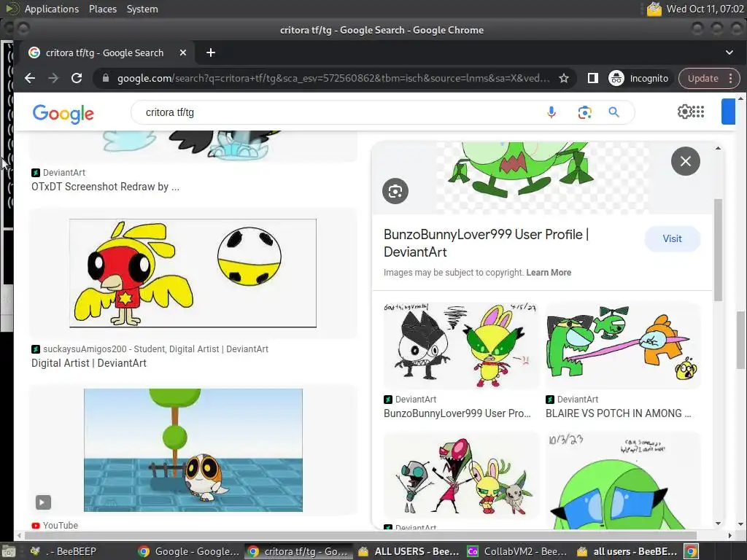
Task: Open the owl on blue tiles video thumbnail
Action: pyautogui.click(x=193, y=450)
